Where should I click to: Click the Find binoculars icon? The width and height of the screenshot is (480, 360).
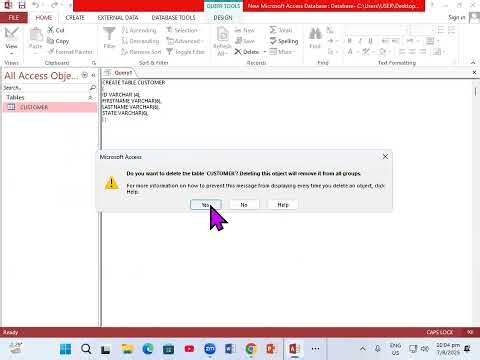tap(315, 34)
